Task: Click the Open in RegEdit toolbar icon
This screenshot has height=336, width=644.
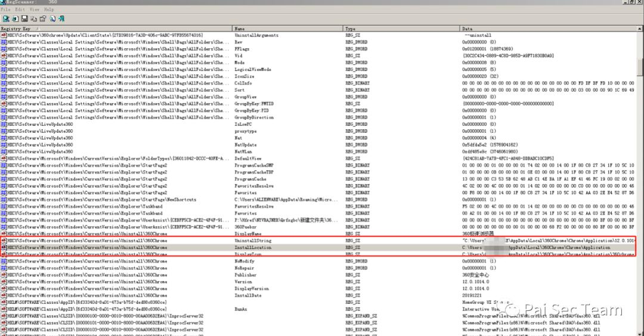Action: pos(15,19)
